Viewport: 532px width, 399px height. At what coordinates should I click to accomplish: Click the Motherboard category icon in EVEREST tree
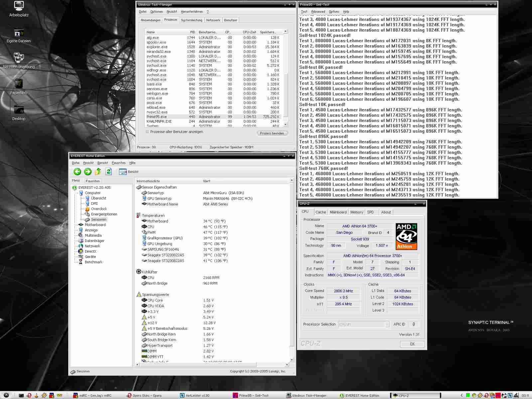coord(81,225)
